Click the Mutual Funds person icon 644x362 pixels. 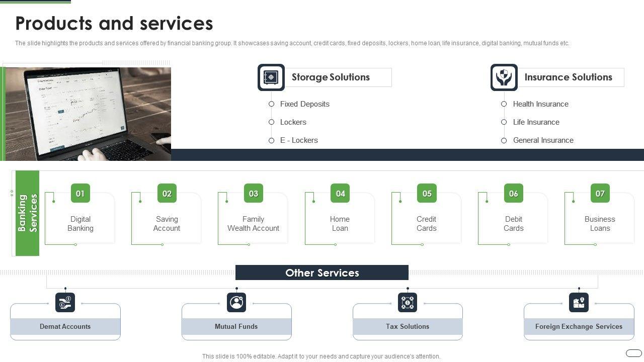pos(236,302)
